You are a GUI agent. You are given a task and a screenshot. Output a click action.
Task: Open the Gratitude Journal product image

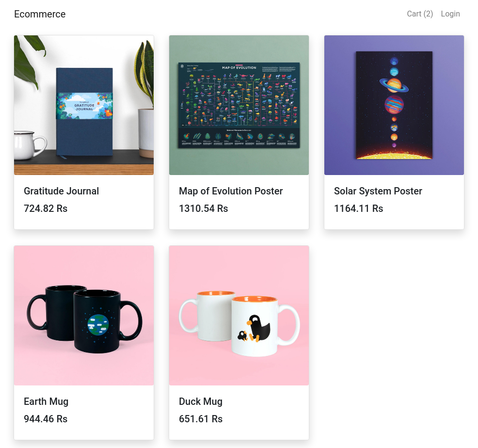pyautogui.click(x=84, y=105)
